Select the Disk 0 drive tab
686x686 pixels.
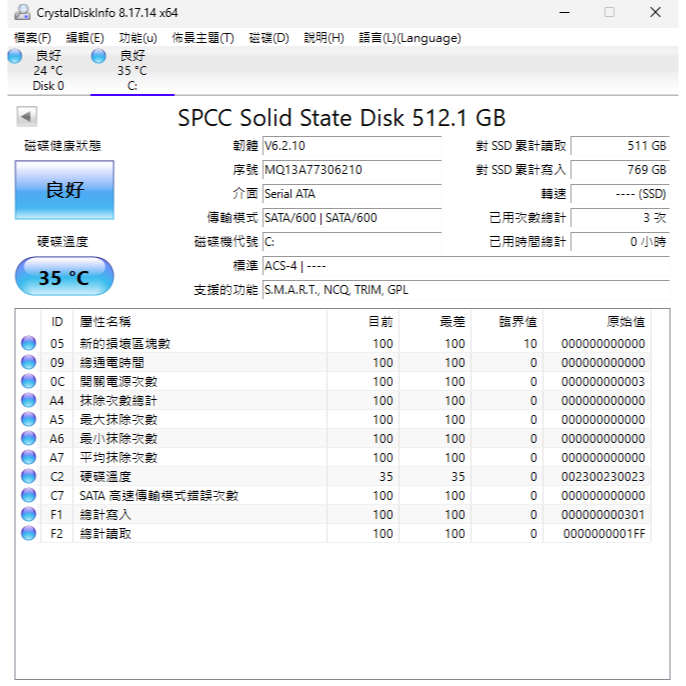coord(48,70)
